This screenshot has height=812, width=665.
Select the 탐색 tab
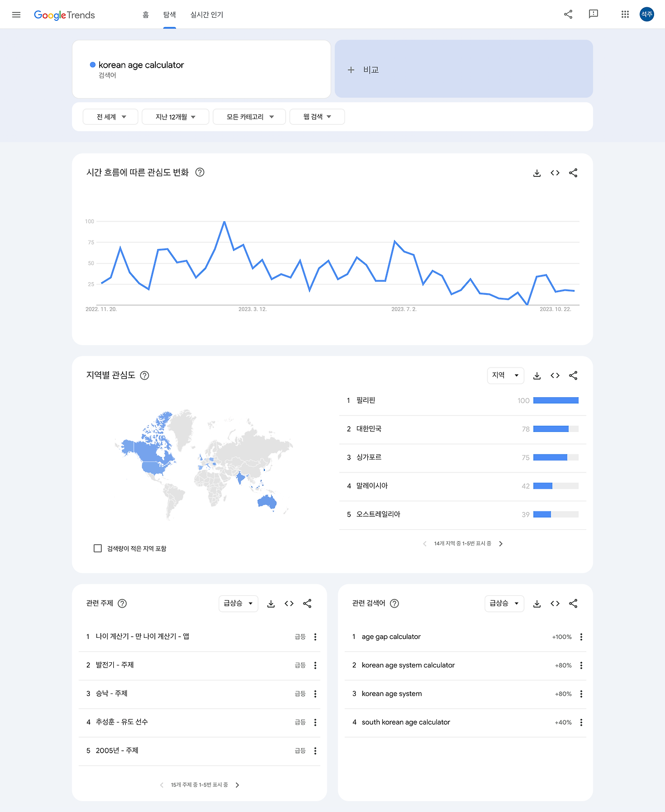click(169, 15)
